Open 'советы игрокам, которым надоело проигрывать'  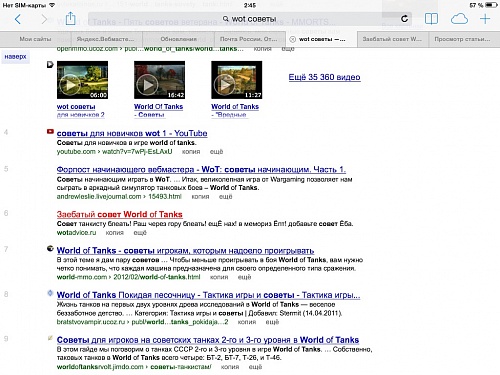[185, 250]
